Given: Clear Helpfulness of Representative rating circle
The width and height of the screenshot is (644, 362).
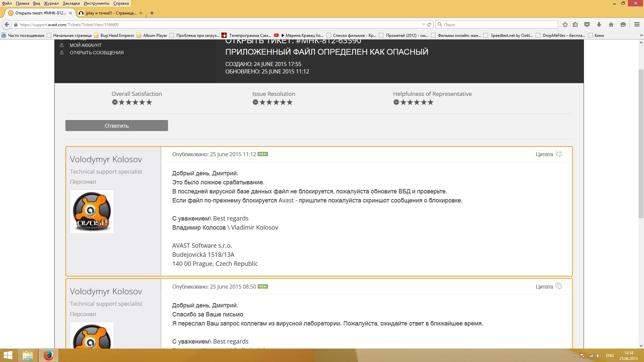Looking at the screenshot, I should tap(396, 102).
